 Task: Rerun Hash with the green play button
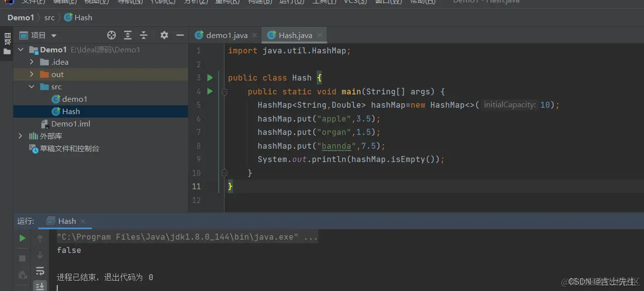pos(22,238)
